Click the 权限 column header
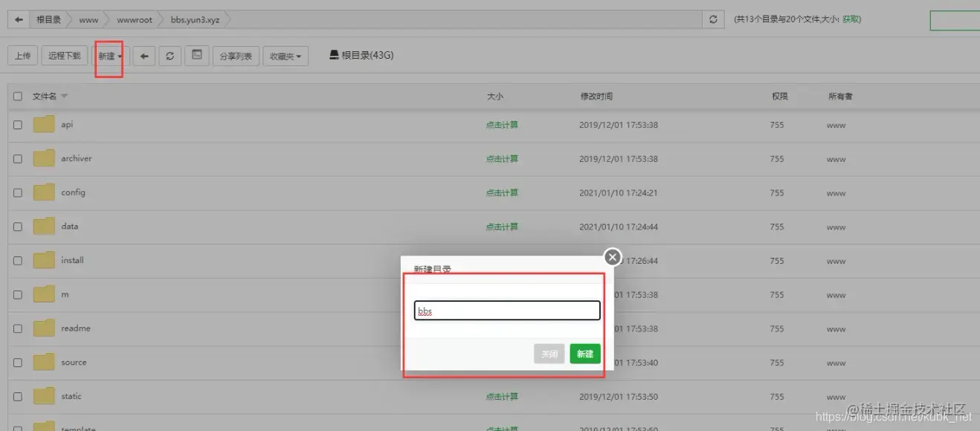The height and width of the screenshot is (431, 980). coord(779,97)
